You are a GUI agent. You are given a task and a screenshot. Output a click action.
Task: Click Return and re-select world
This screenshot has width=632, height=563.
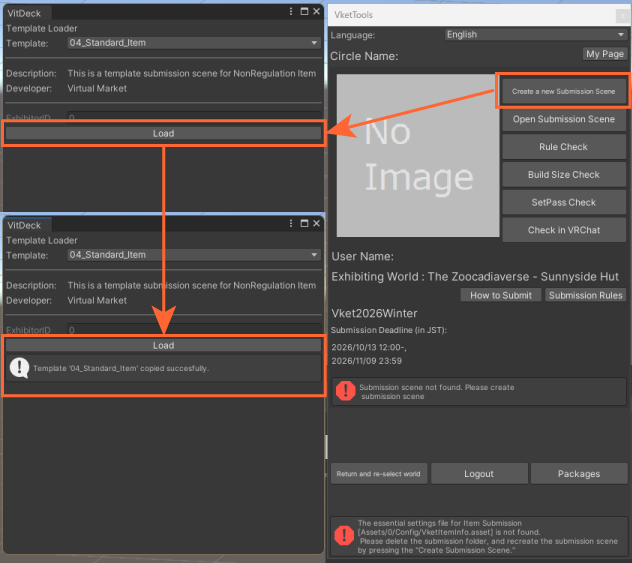pyautogui.click(x=378, y=474)
